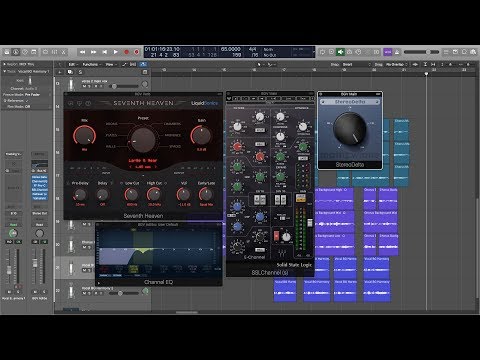The width and height of the screenshot is (480, 360).
Task: Open the StereoDelta preset selector dropdown
Action: tap(350, 102)
